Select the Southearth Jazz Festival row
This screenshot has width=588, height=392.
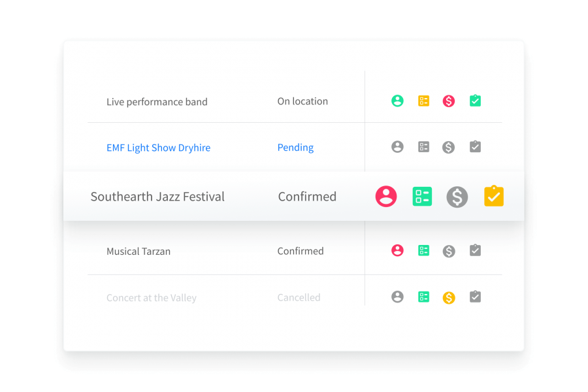[157, 197]
